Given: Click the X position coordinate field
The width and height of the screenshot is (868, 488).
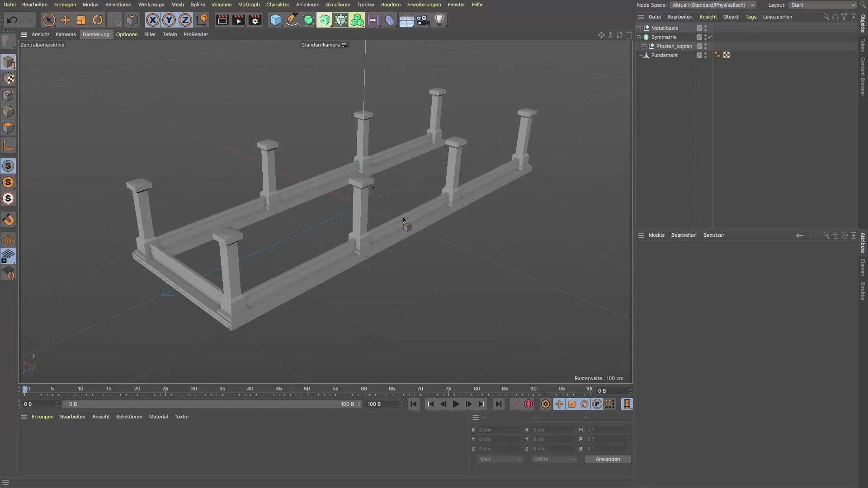Looking at the screenshot, I should (500, 430).
